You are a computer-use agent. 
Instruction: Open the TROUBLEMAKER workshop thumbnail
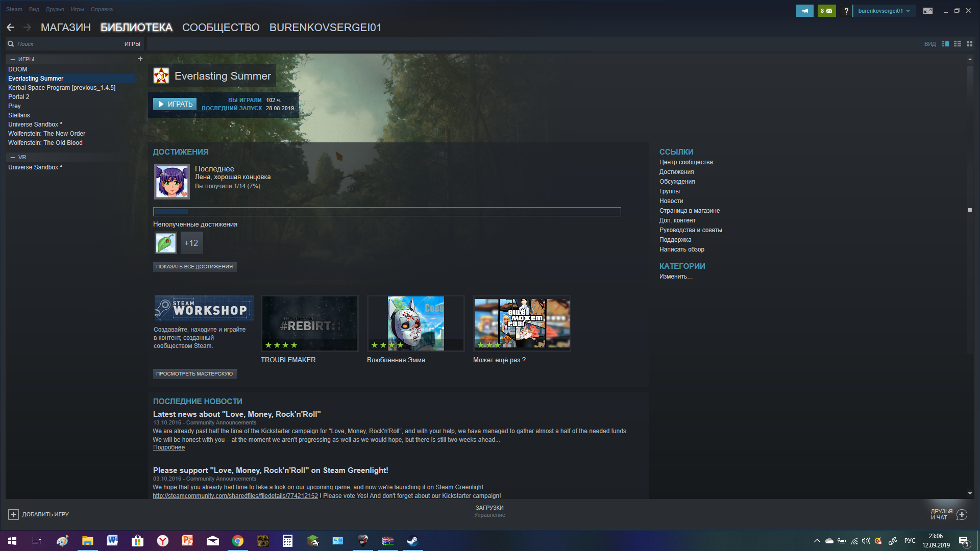point(309,323)
